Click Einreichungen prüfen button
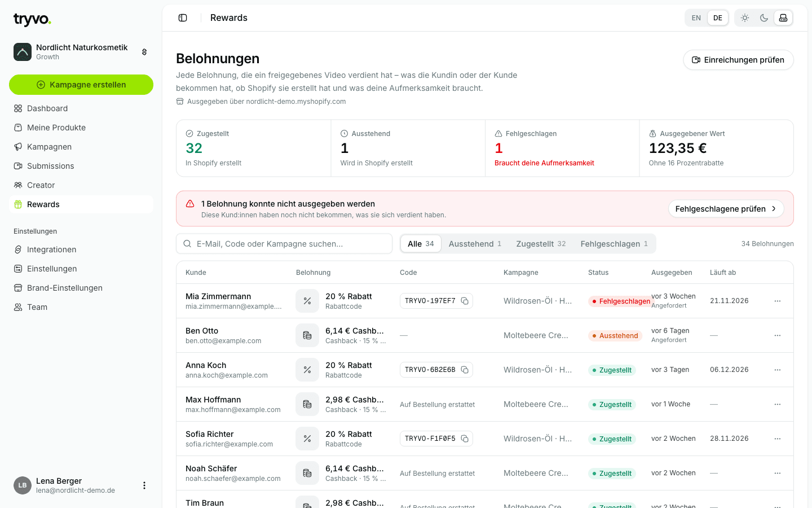The height and width of the screenshot is (508, 812). pyautogui.click(x=738, y=60)
